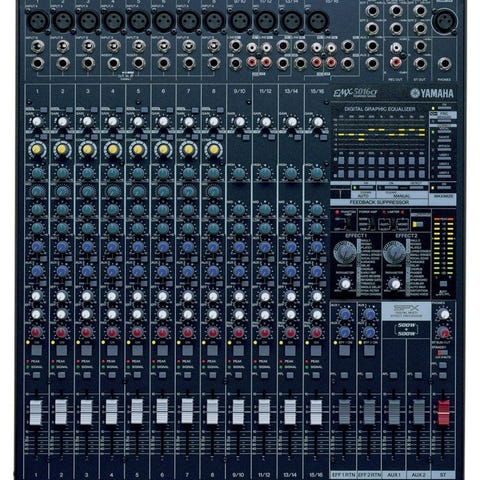Viewport: 480px width, 480px height.
Task: Click channel 1 yellow COMP knob
Action: coord(37,150)
